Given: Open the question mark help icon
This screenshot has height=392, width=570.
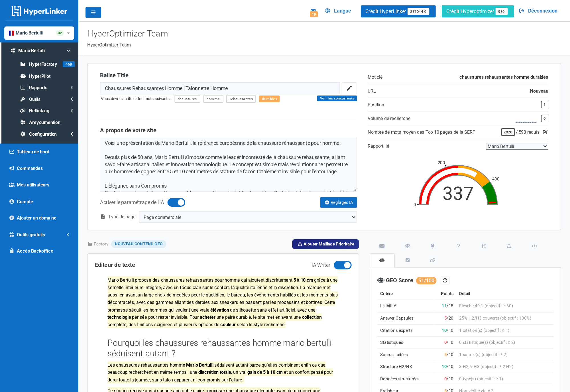Looking at the screenshot, I should click(x=458, y=246).
